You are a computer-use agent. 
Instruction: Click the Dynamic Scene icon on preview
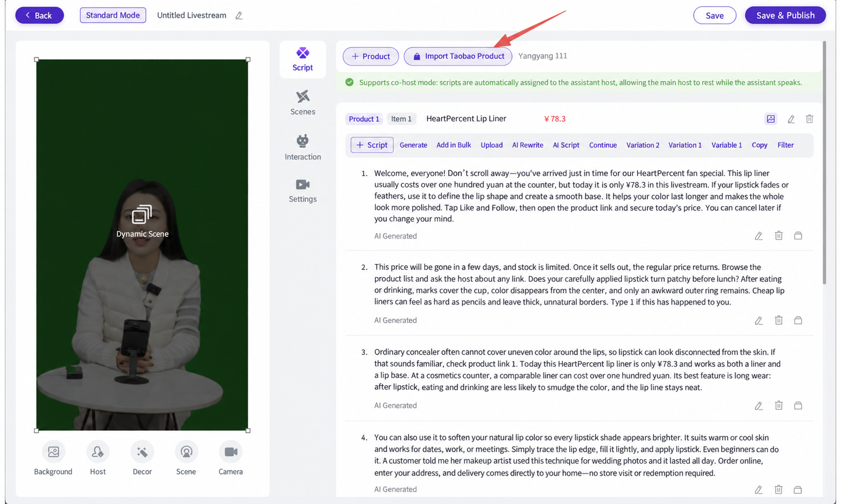(x=142, y=214)
